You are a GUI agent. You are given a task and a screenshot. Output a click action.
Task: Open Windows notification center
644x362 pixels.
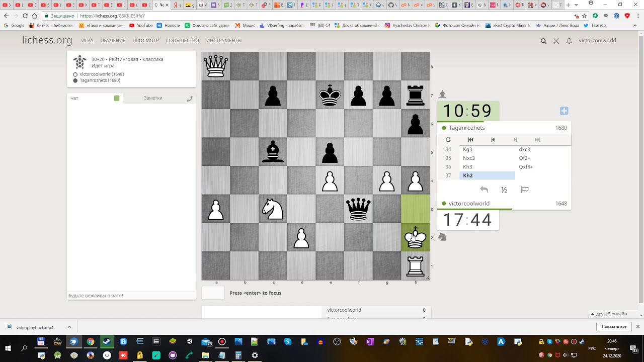(634, 348)
